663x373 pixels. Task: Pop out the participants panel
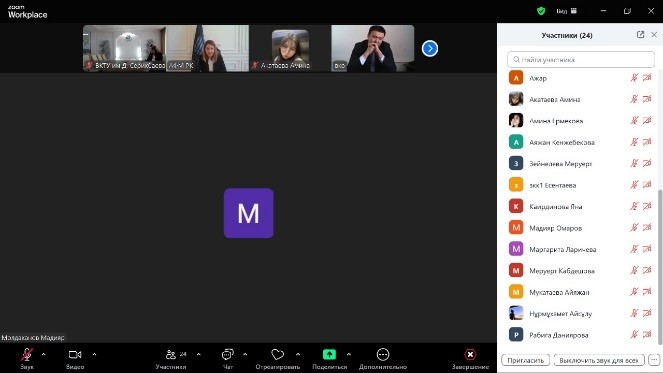click(x=640, y=35)
